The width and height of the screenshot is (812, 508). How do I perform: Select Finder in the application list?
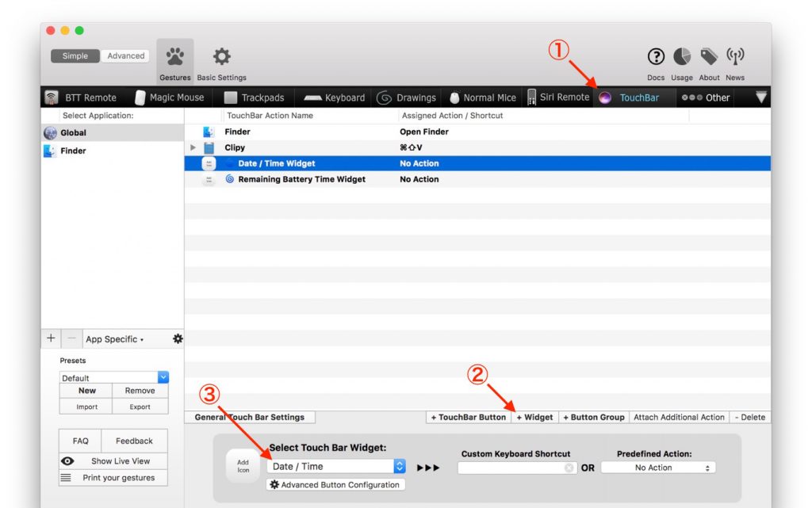[73, 151]
